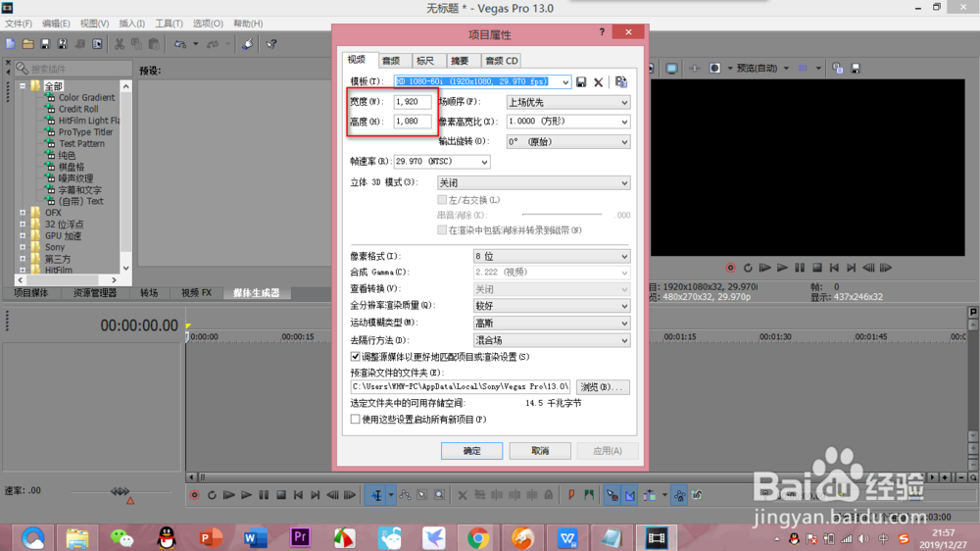Click the lock icon in timeline toolbar
Viewport: 980px width, 551px height.
tap(548, 495)
